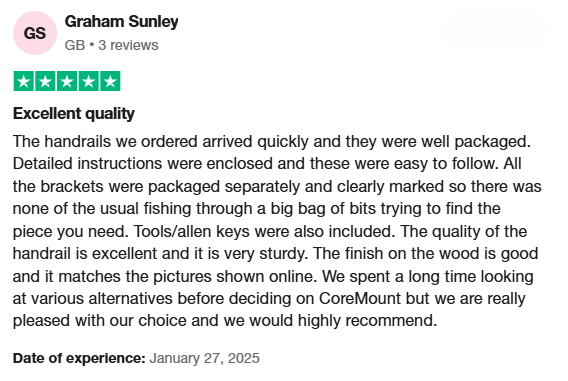Open the 'Excellent quality' review title
Image resolution: width=568 pixels, height=381 pixels.
[x=74, y=114]
